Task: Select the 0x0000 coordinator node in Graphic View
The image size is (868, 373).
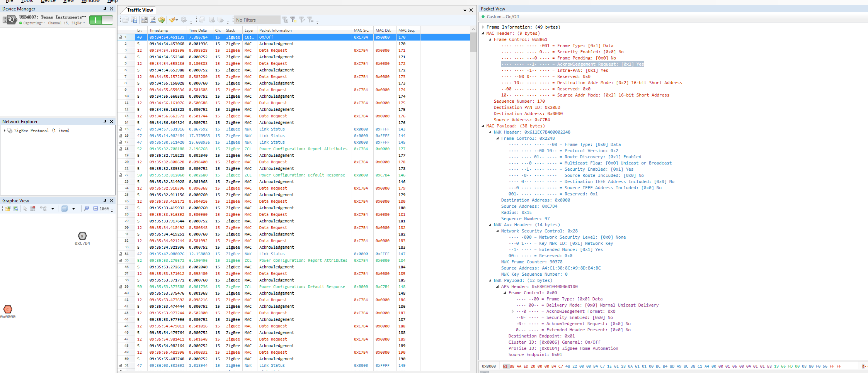Action: (x=8, y=309)
